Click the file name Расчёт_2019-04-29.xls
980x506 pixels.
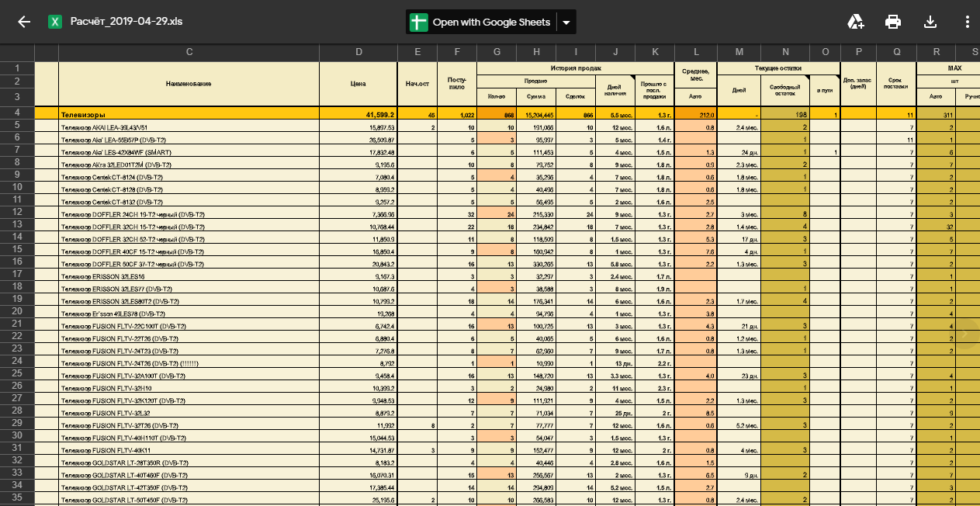pos(126,22)
